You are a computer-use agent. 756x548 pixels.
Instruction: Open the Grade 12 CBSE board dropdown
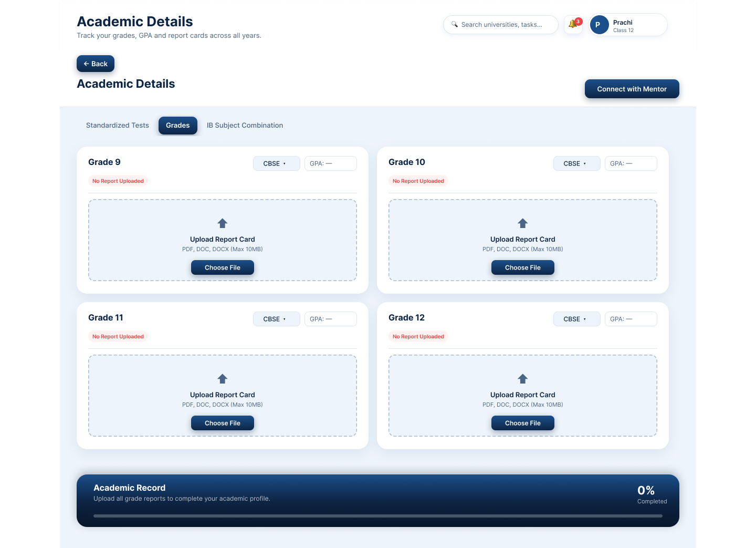point(577,319)
